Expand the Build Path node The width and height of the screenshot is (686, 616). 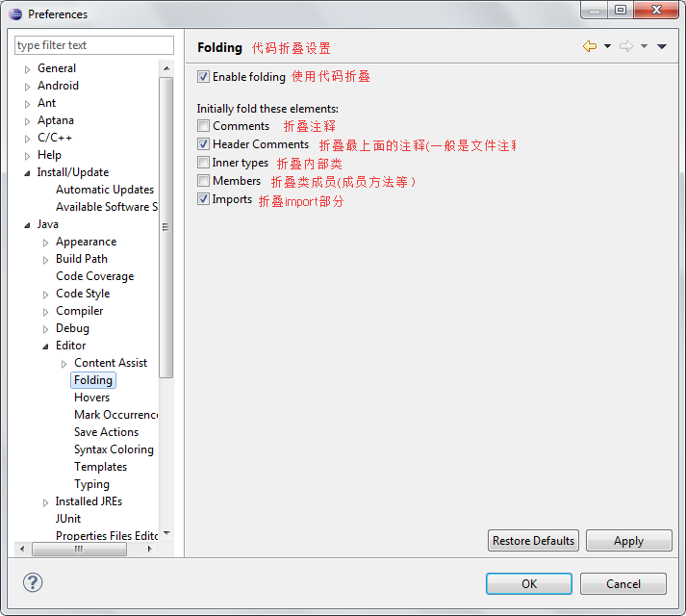pos(46,260)
